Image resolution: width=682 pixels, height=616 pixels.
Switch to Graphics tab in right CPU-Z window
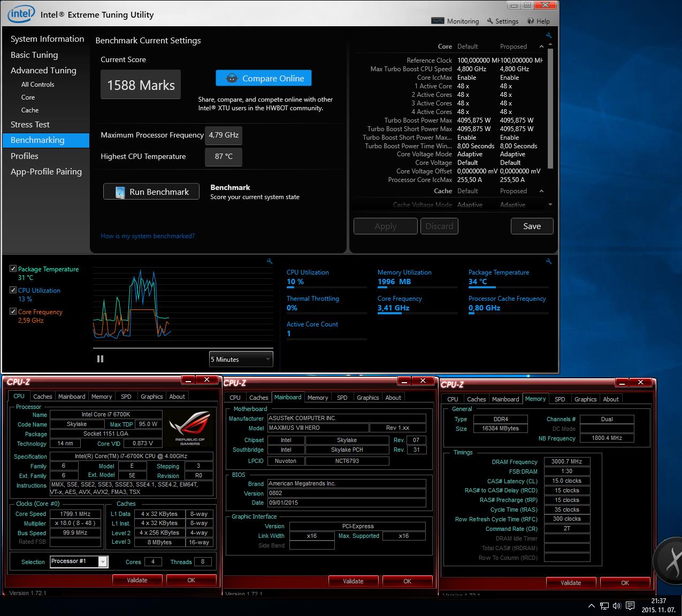click(x=586, y=399)
